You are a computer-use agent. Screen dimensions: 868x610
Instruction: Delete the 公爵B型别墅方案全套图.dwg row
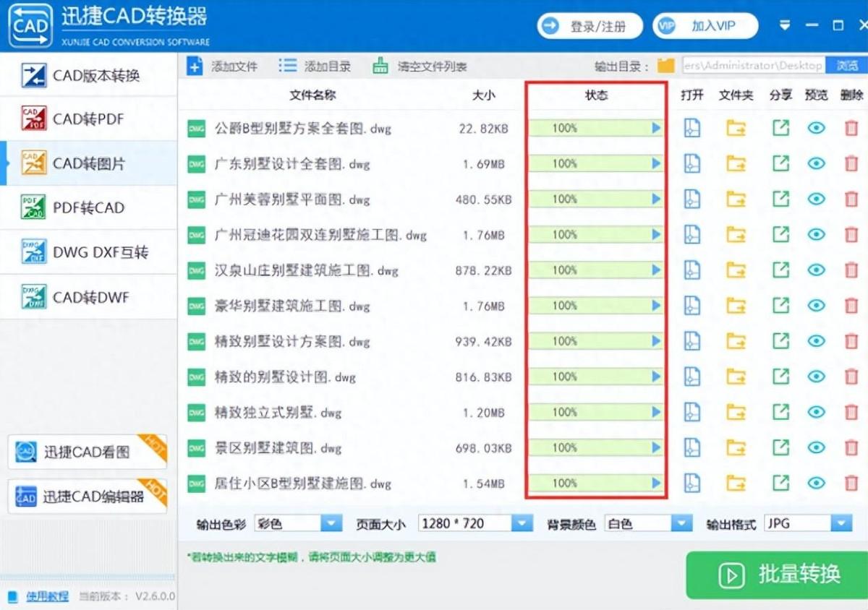[x=851, y=128]
